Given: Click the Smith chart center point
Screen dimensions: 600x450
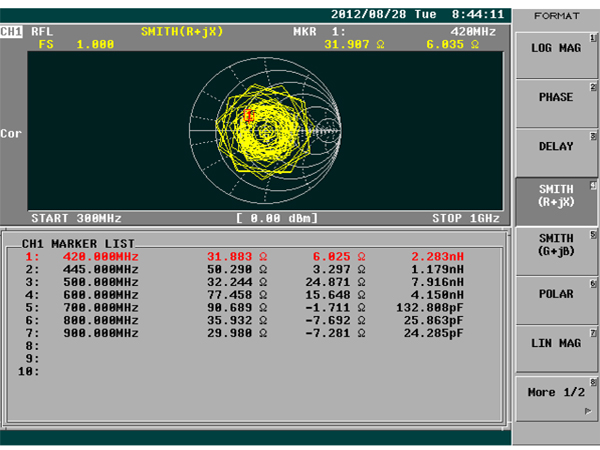Looking at the screenshot, I should (265, 131).
